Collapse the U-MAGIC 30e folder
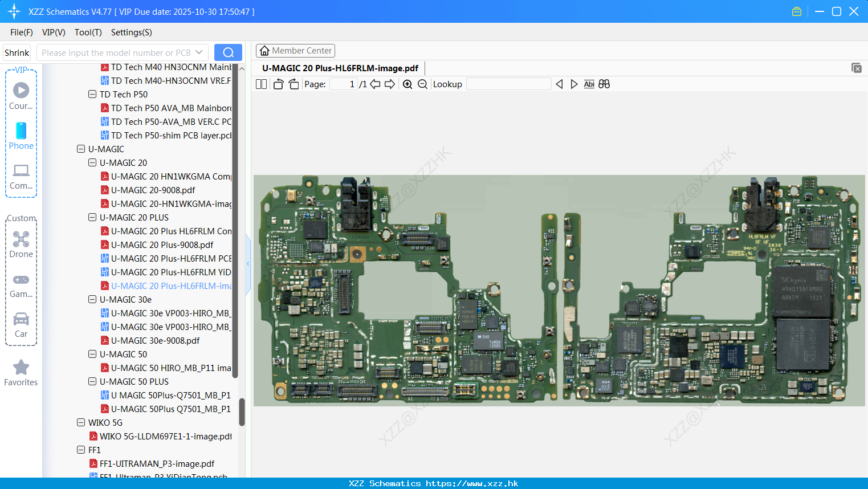This screenshot has height=489, width=868. 92,300
